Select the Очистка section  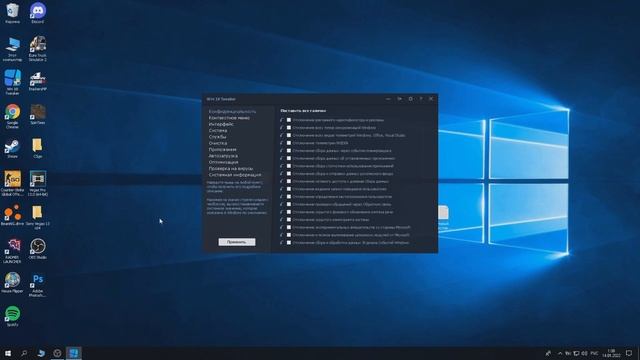[x=218, y=143]
